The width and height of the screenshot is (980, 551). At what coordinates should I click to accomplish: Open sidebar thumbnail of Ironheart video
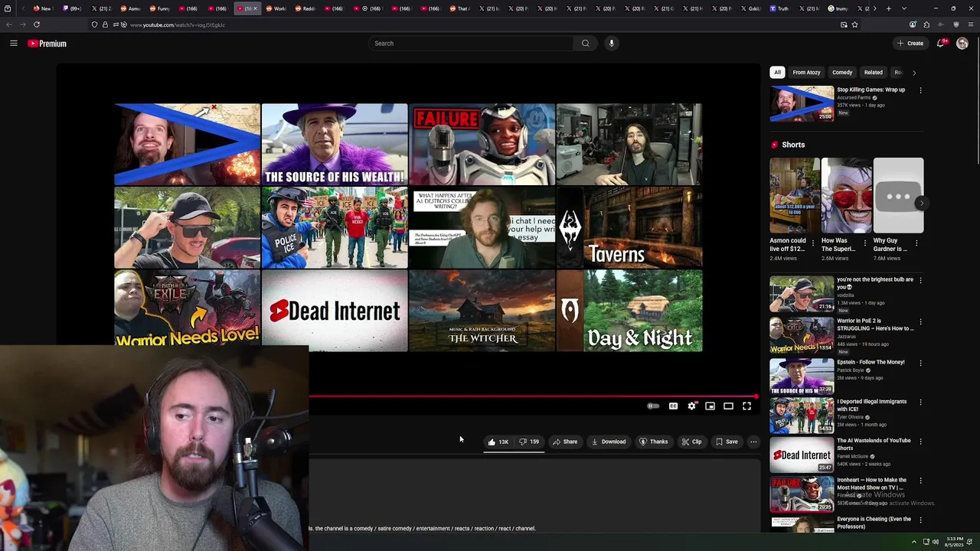(802, 494)
